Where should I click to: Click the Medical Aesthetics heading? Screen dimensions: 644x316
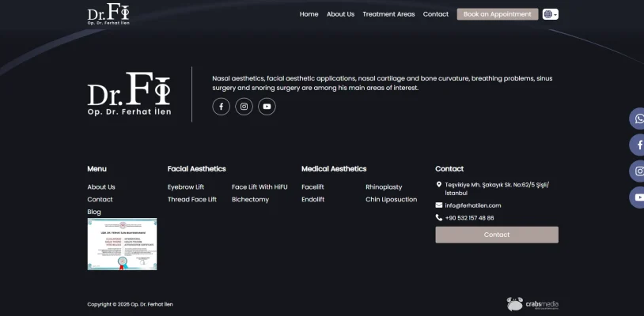334,169
